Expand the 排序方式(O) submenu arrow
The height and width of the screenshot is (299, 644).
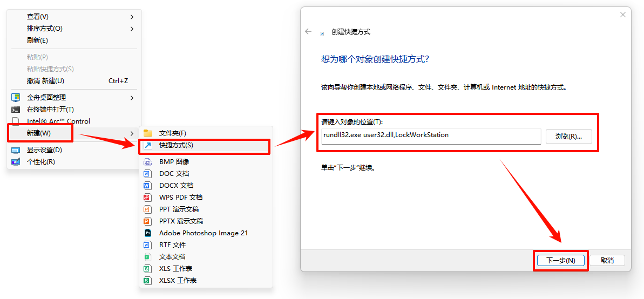point(132,29)
